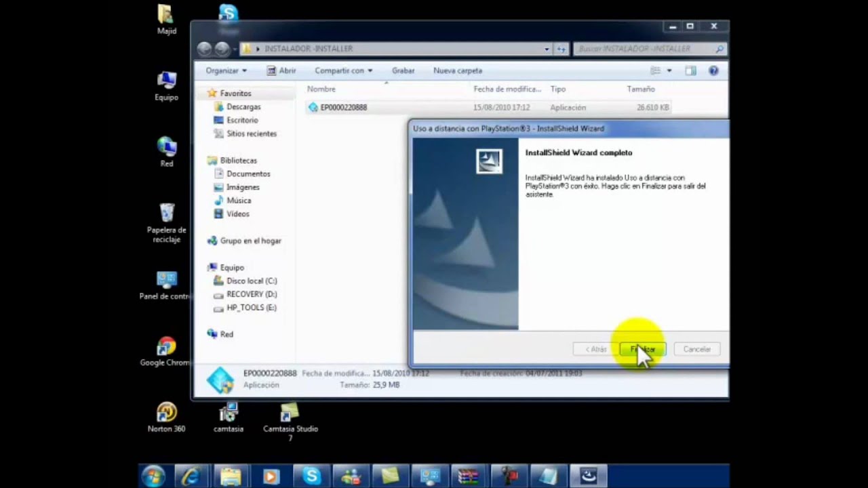Click the Buscar search field
The height and width of the screenshot is (488, 868).
click(650, 49)
